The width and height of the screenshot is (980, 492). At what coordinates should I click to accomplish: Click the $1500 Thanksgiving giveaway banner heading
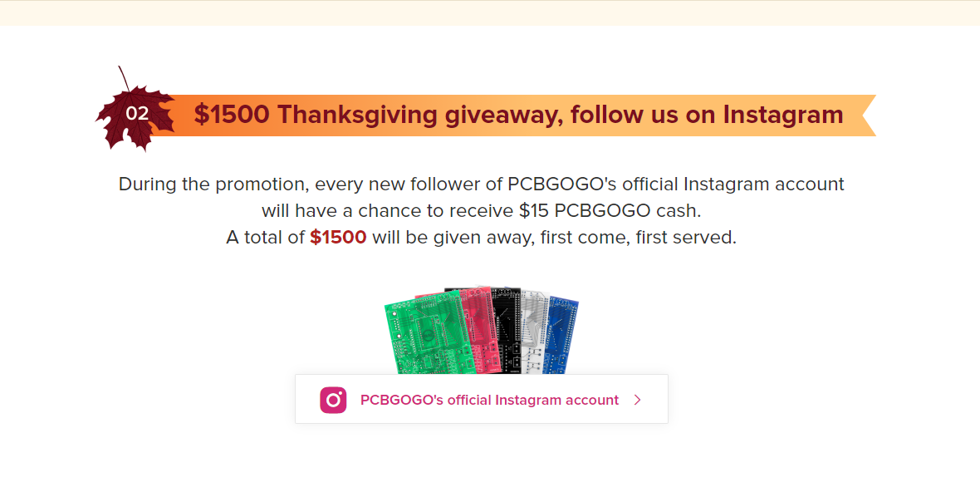click(x=518, y=115)
